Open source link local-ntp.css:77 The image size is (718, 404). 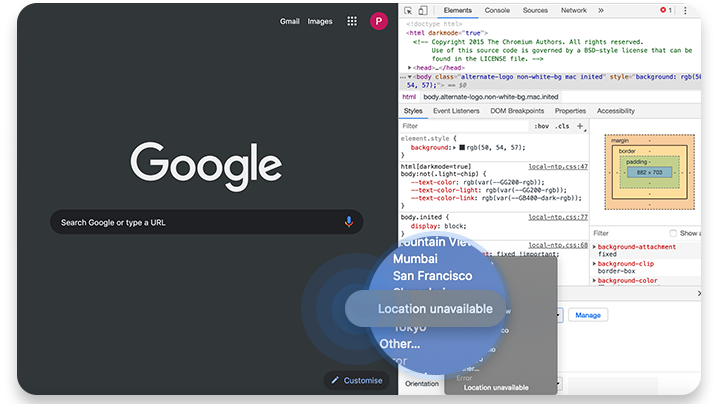pyautogui.click(x=558, y=217)
